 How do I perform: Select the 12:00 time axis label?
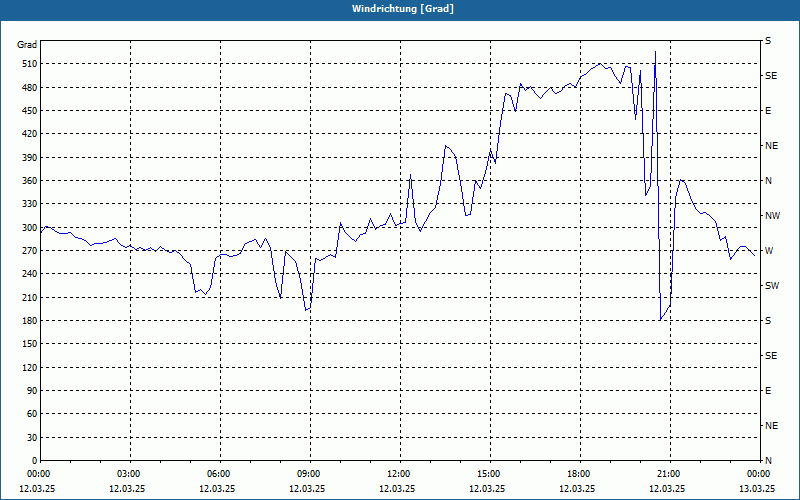397,474
